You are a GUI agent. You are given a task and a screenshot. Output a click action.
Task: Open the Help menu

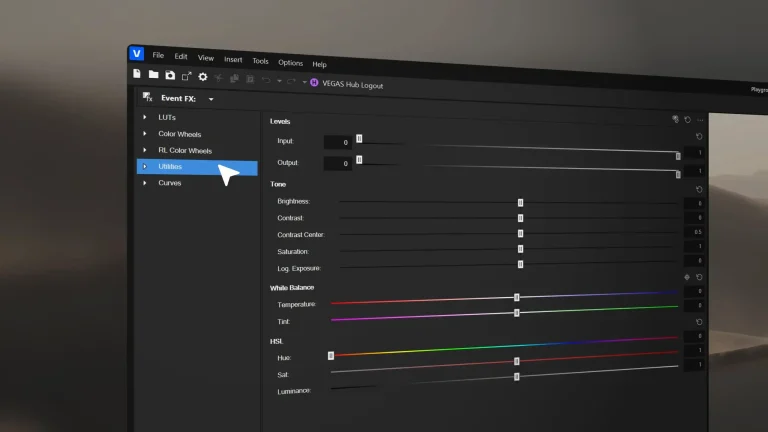click(319, 64)
